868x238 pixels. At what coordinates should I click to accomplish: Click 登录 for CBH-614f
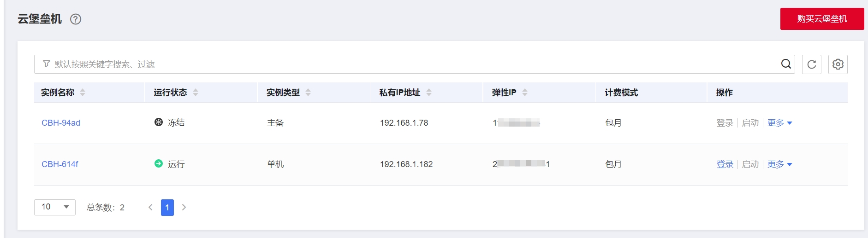coord(725,164)
